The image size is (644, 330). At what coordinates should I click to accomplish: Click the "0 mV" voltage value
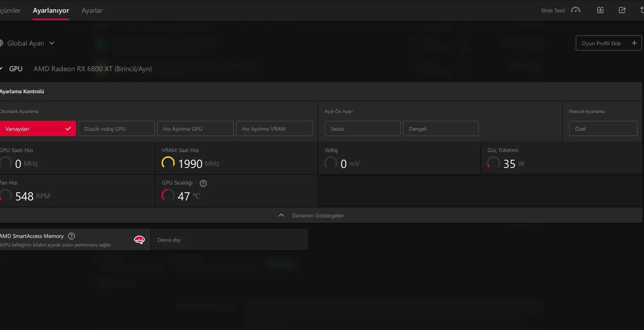[x=350, y=164]
